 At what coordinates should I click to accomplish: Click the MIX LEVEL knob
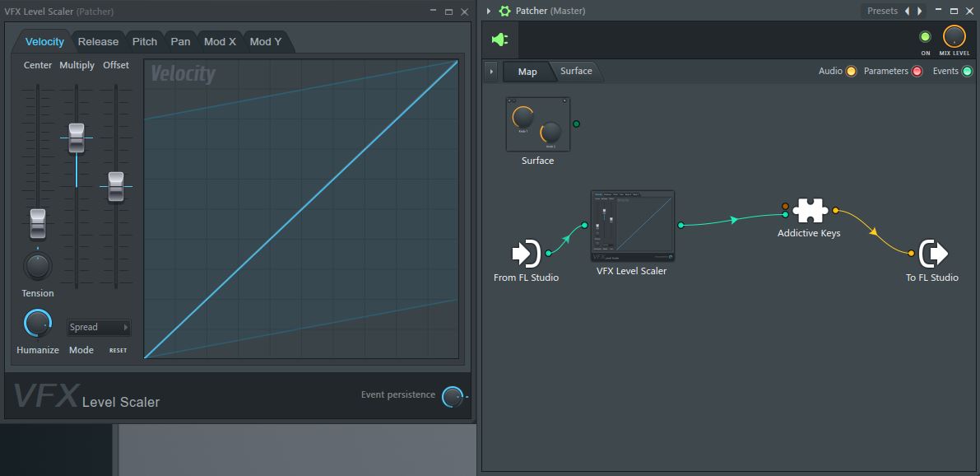954,36
